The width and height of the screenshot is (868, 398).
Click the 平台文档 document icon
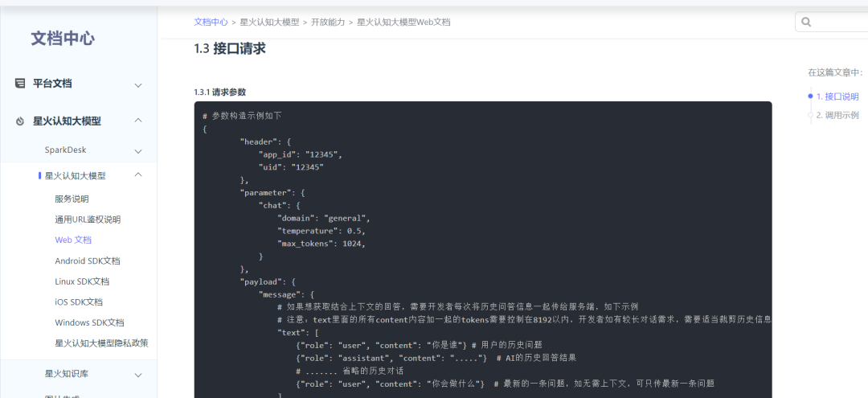[x=20, y=84]
